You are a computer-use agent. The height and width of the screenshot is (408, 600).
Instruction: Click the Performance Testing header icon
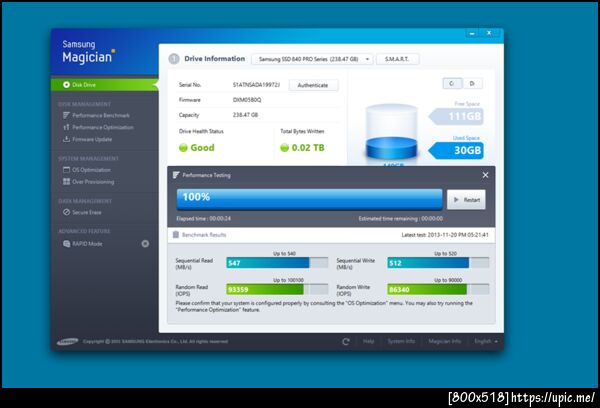coord(176,175)
